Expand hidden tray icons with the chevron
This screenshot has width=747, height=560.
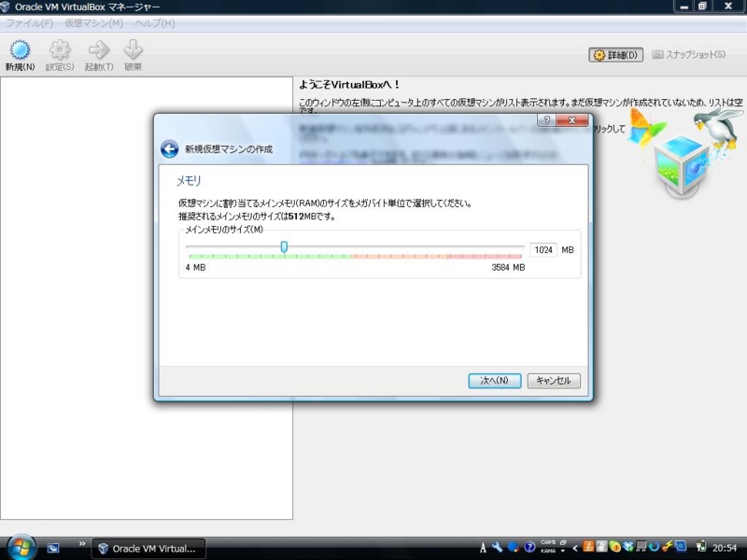click(575, 548)
